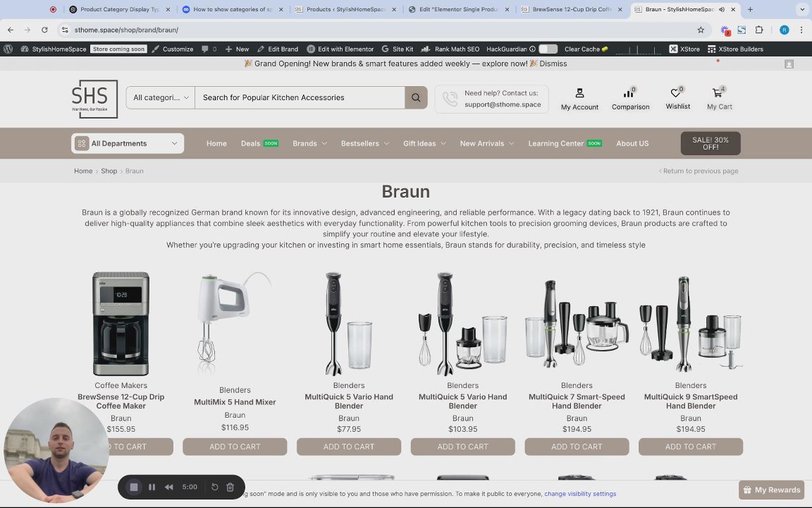Viewport: 812px width, 508px height.
Task: Add MultiMix 5 Hand Mixer to cart
Action: pos(235,447)
